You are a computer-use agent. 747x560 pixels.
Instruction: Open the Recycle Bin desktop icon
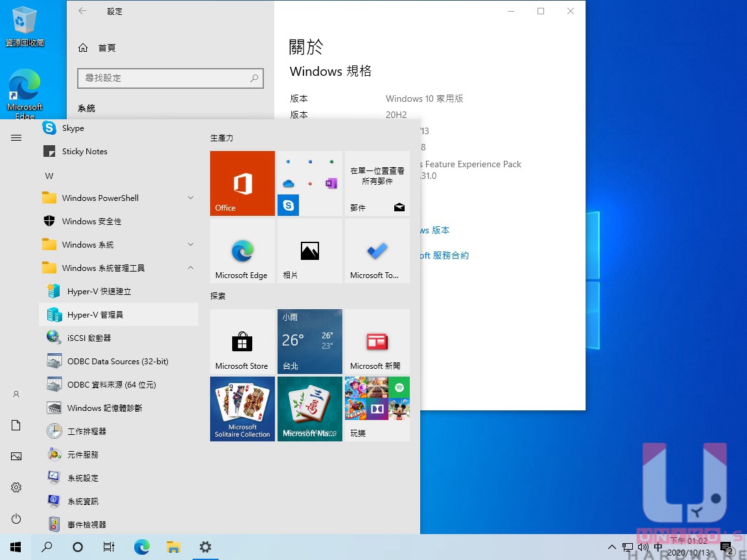(25, 26)
